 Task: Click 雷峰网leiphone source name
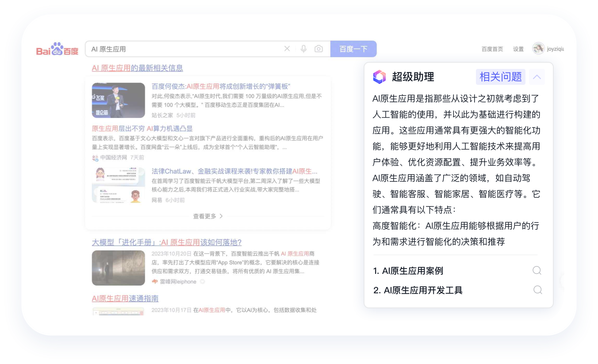click(178, 281)
